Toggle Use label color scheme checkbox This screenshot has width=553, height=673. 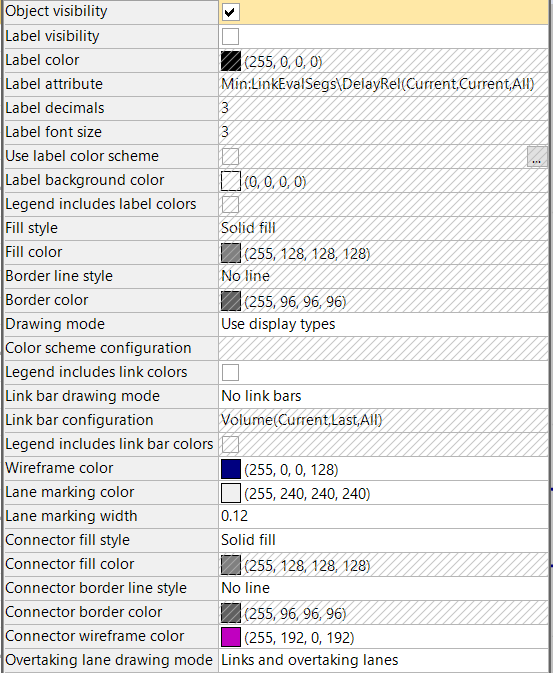click(x=231, y=157)
